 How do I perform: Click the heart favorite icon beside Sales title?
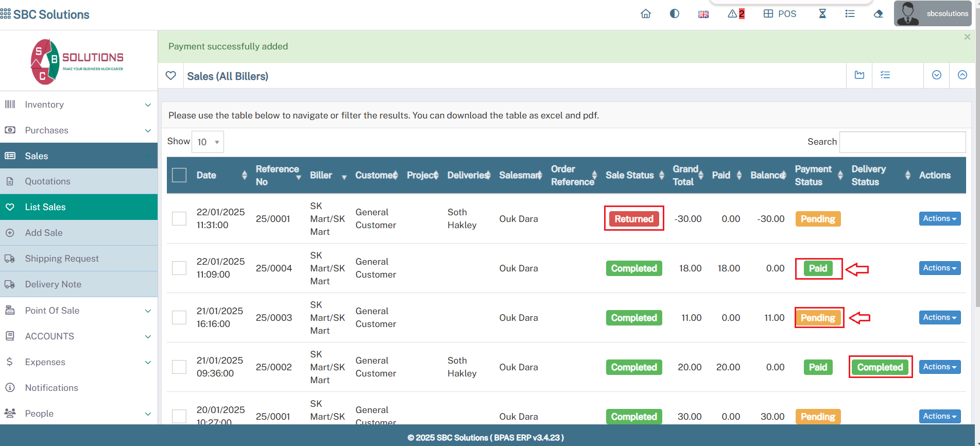pyautogui.click(x=171, y=76)
